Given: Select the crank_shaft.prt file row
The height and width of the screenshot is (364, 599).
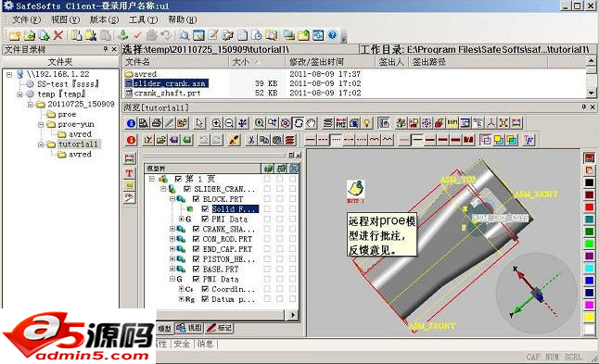Looking at the screenshot, I should (x=167, y=93).
